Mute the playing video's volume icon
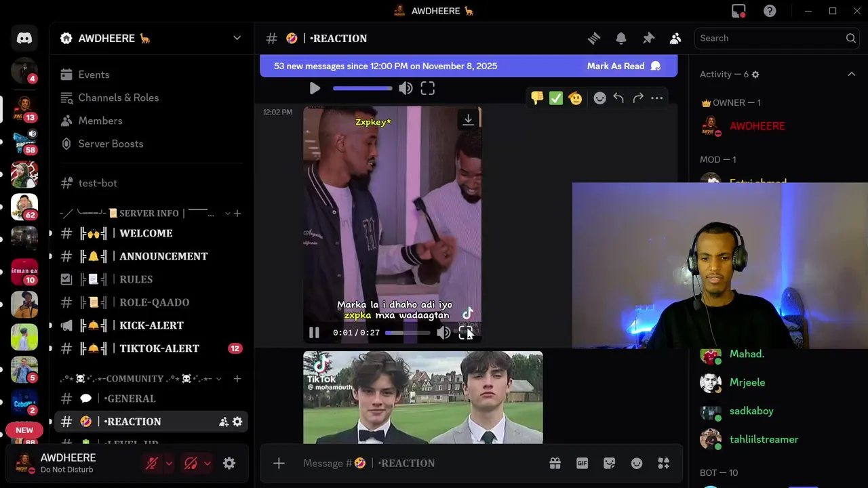Viewport: 868px width, 488px height. point(443,333)
